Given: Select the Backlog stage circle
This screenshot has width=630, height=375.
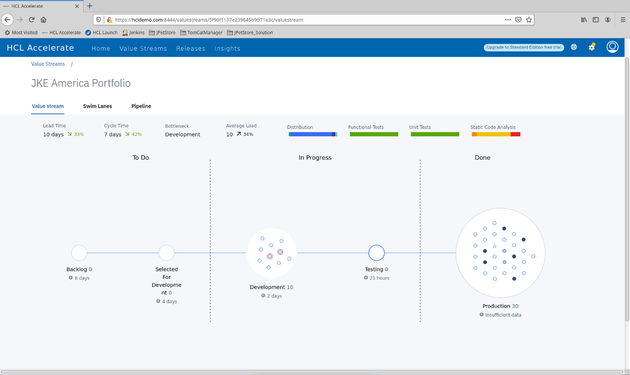Looking at the screenshot, I should pyautogui.click(x=79, y=253).
